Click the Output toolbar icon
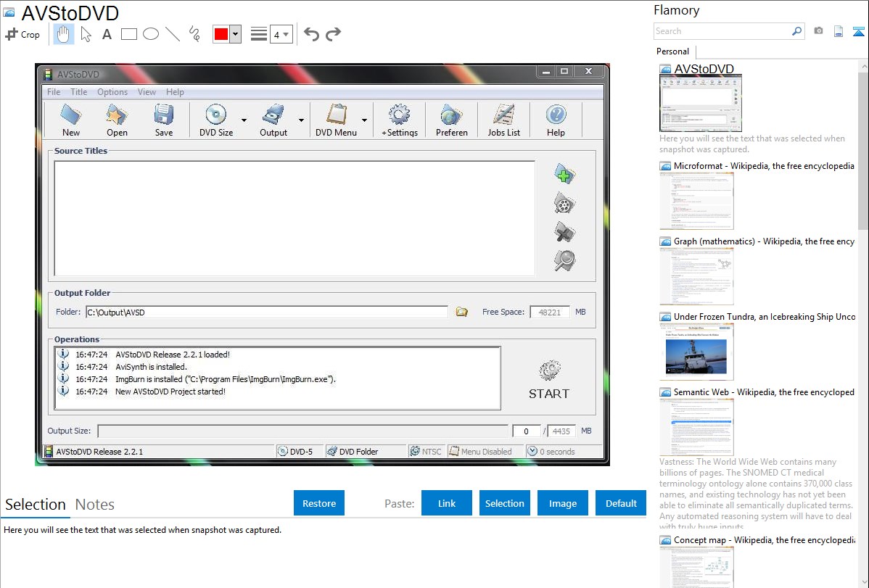 pyautogui.click(x=273, y=120)
